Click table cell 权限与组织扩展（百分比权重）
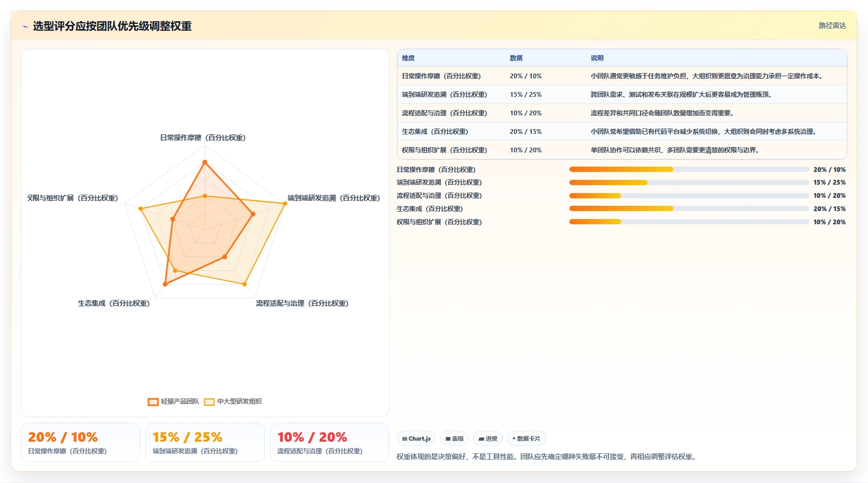 tap(445, 150)
